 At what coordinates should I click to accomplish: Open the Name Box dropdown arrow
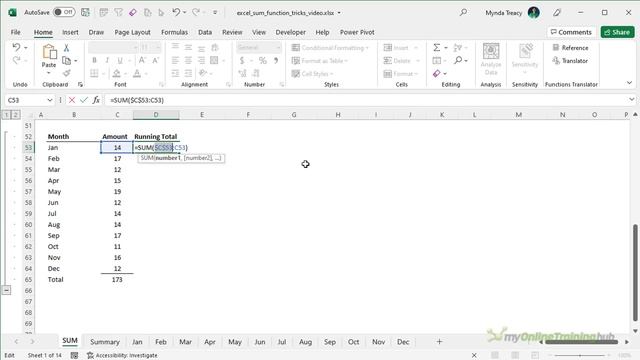coord(49,100)
